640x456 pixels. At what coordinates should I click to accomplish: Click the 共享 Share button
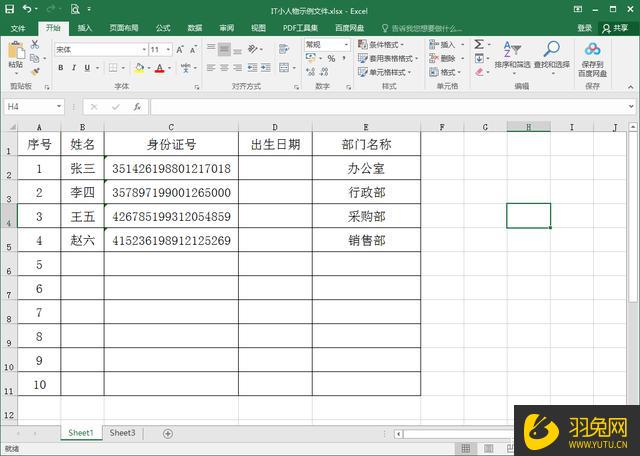(x=616, y=28)
